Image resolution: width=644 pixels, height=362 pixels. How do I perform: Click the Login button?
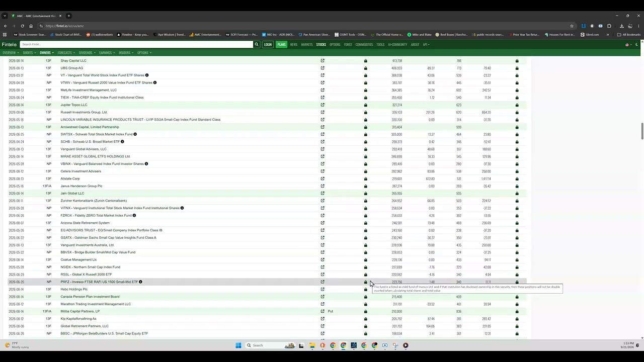(268, 44)
